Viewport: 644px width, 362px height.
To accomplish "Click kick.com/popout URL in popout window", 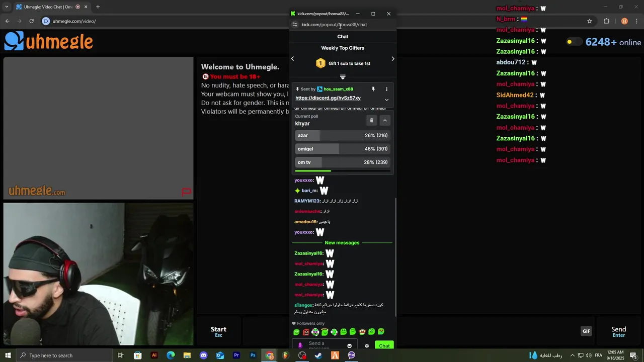I will pyautogui.click(x=334, y=25).
